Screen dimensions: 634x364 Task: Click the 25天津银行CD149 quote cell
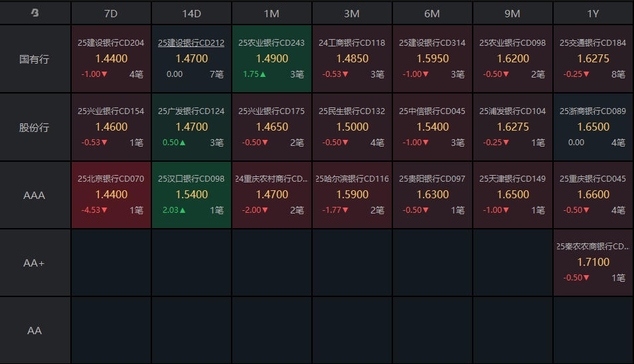pyautogui.click(x=513, y=195)
